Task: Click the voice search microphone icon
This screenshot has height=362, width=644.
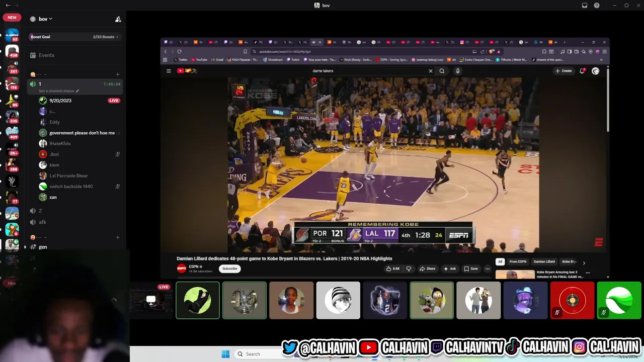Action: (x=457, y=71)
